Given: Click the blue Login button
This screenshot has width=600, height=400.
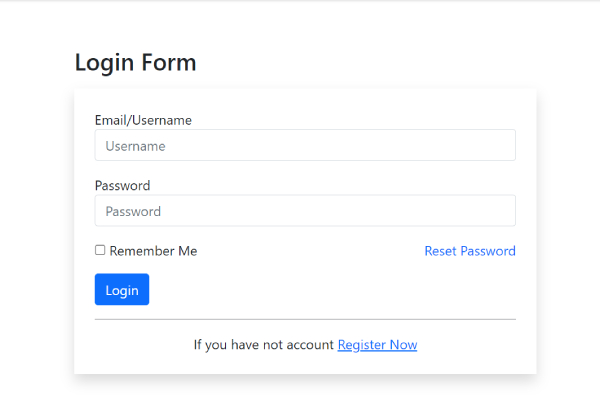Looking at the screenshot, I should 122,289.
